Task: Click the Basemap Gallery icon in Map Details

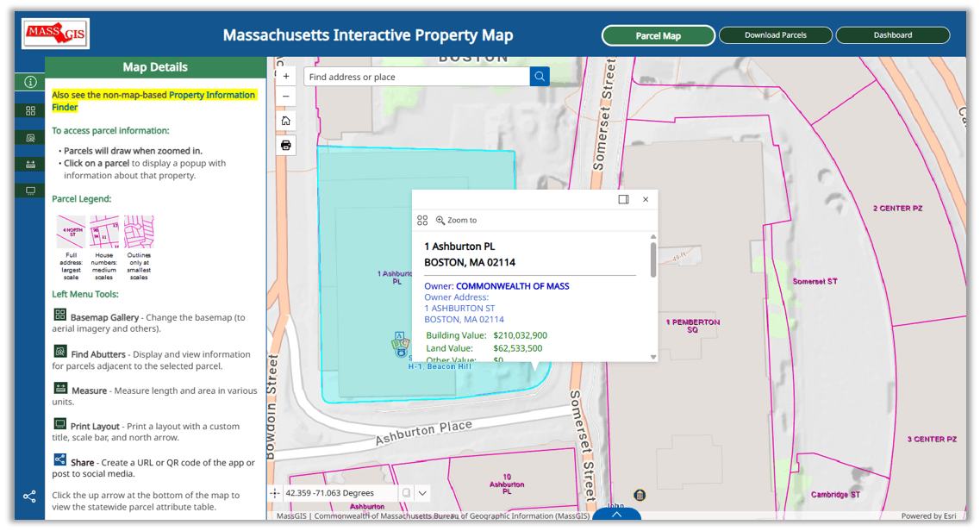Action: point(60,315)
